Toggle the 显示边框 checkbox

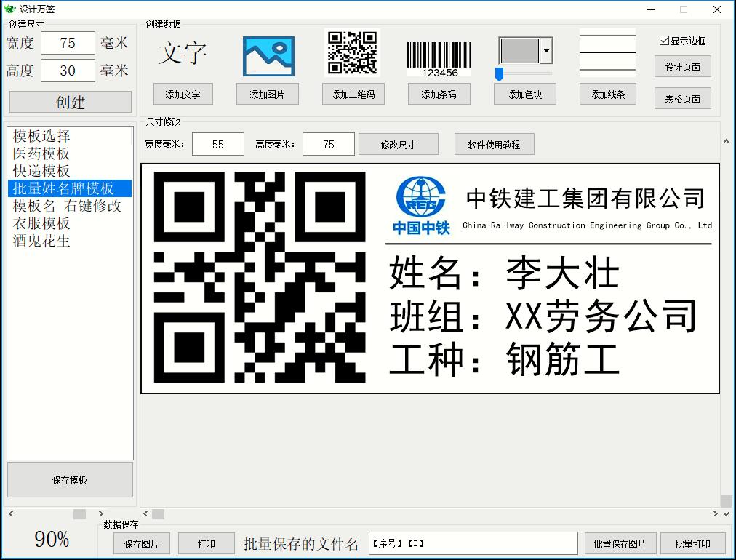664,41
